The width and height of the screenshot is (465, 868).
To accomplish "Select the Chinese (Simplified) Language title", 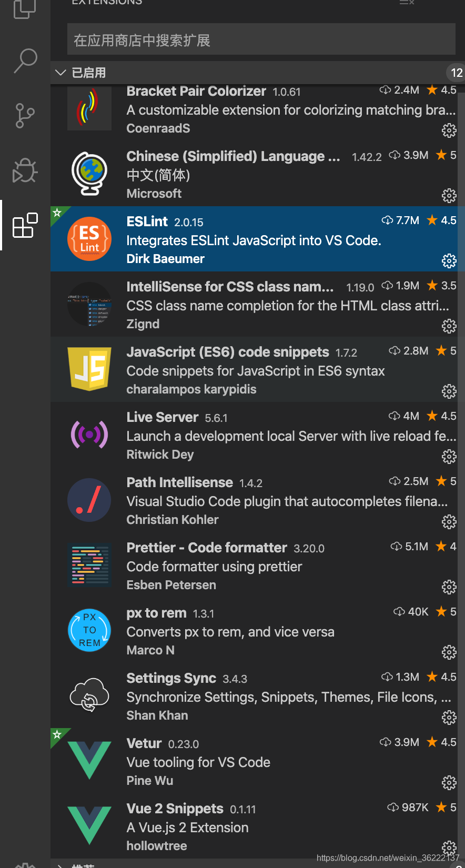I will 234,156.
